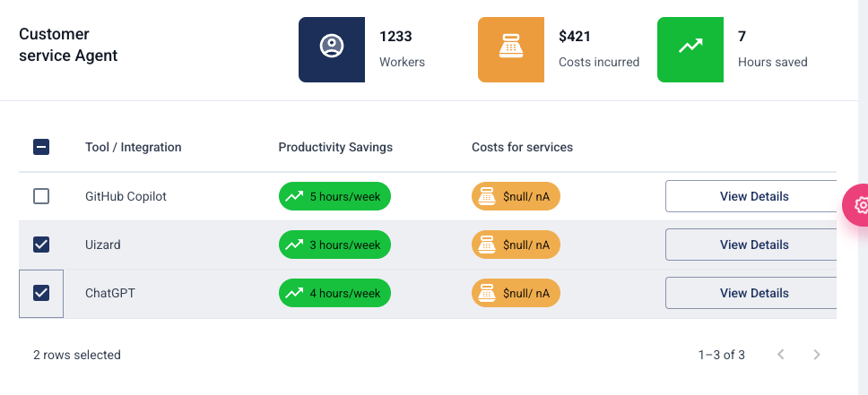This screenshot has height=395, width=868.
Task: Go to the previous page chevron
Action: tap(781, 355)
